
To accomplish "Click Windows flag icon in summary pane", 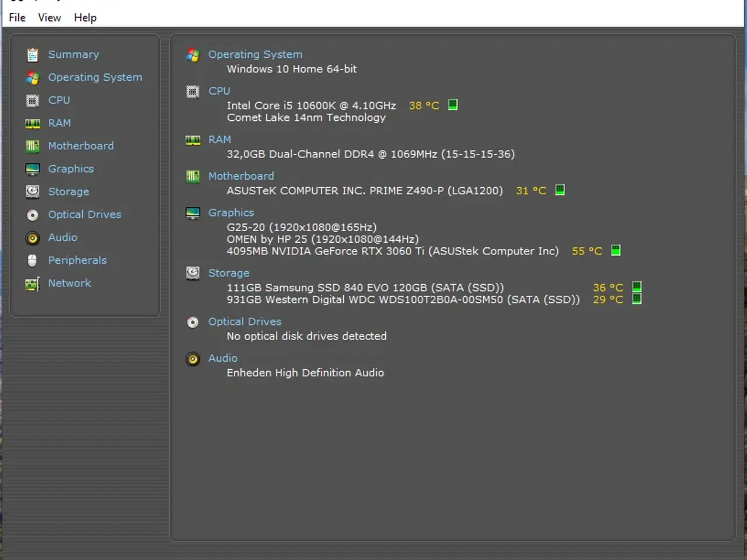I will click(193, 55).
